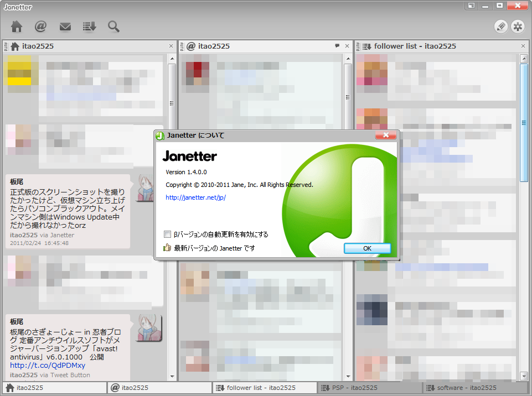Click itao2525 username under Windows Update tweet
Viewport: 532px width, 396px height.
pyautogui.click(x=24, y=235)
